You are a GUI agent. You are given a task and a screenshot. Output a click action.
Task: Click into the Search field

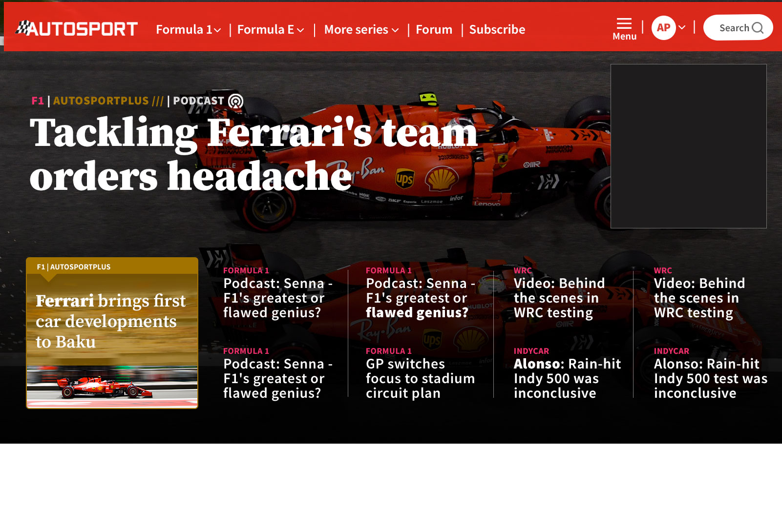(x=738, y=28)
